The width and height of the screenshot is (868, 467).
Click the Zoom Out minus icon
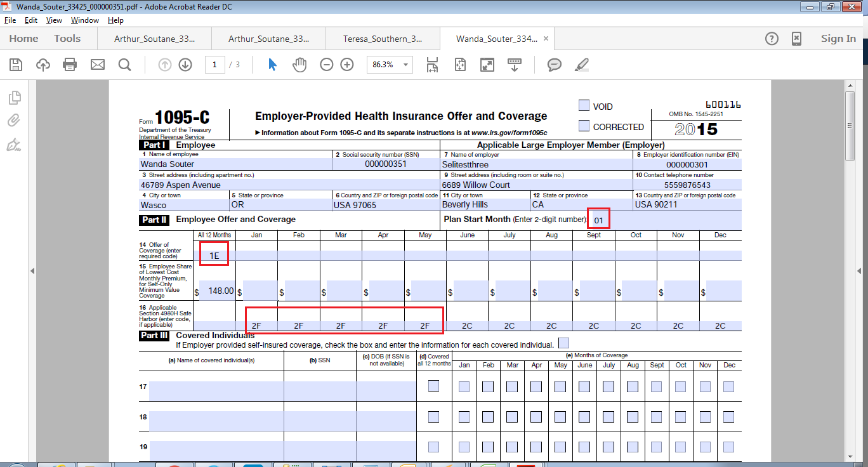click(x=326, y=65)
